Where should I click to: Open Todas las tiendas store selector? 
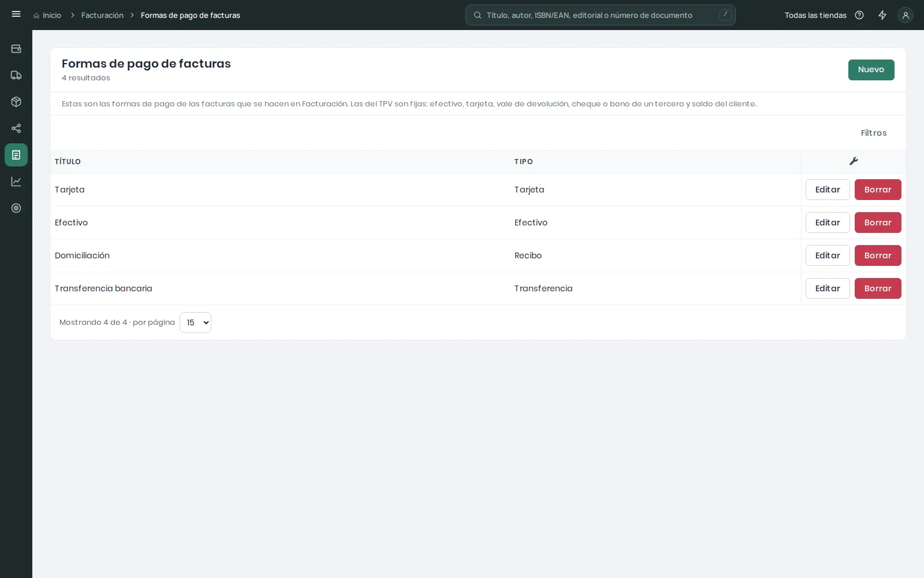click(815, 15)
